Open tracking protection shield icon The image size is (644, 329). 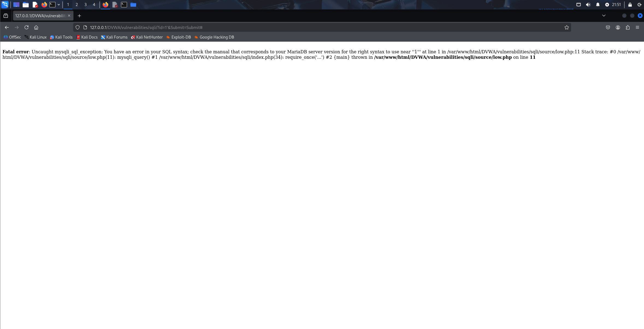(78, 27)
